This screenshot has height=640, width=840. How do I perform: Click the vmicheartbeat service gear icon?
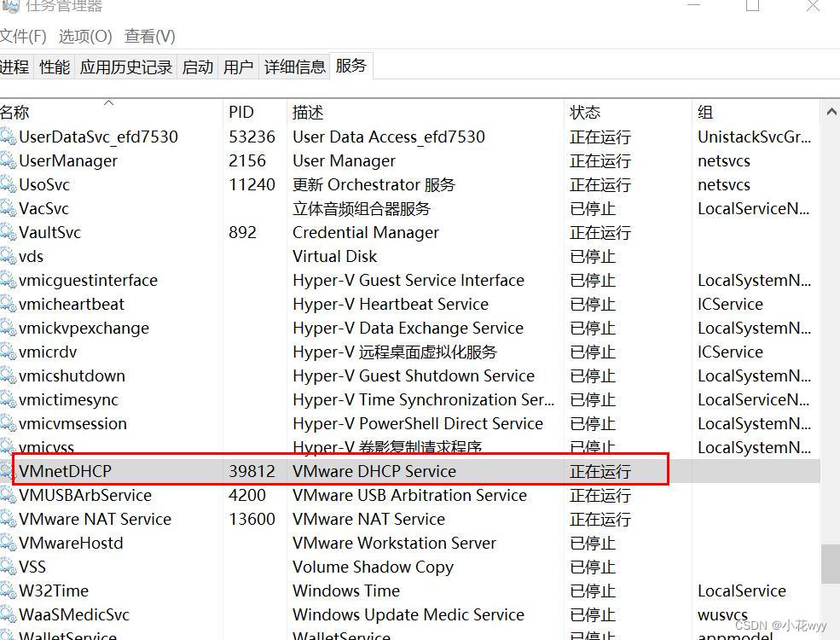pyautogui.click(x=9, y=304)
